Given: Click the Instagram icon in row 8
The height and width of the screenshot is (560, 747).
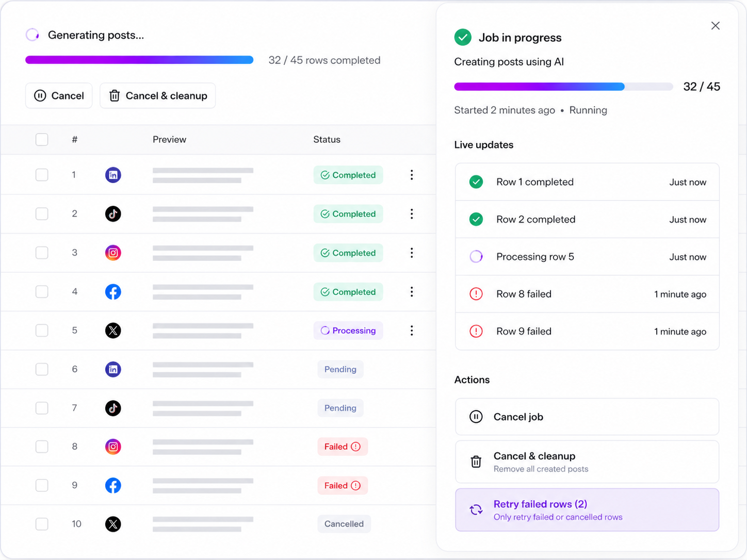Looking at the screenshot, I should pos(113,447).
